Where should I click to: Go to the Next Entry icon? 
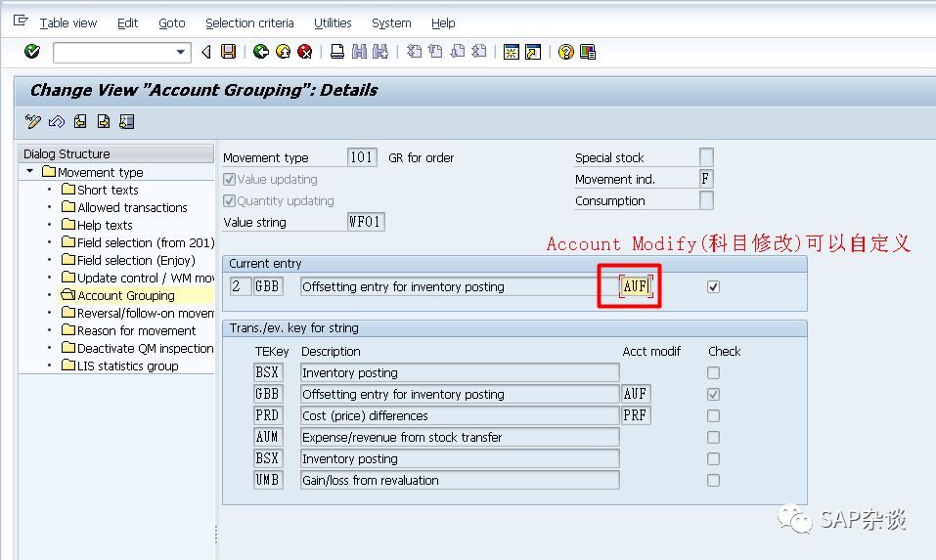click(104, 121)
